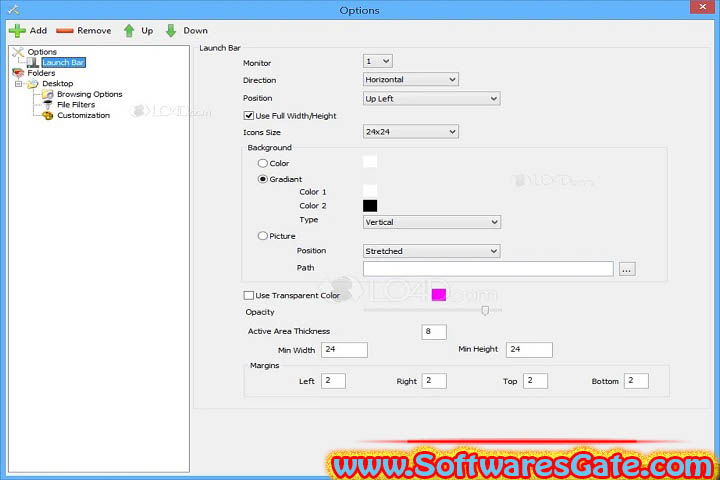This screenshot has width=720, height=480.
Task: Select the Color background radio button
Action: click(x=263, y=163)
